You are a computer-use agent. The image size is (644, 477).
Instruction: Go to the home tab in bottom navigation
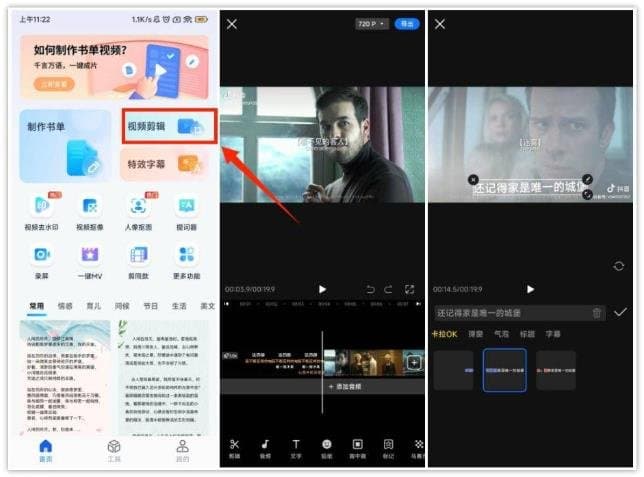[46, 451]
